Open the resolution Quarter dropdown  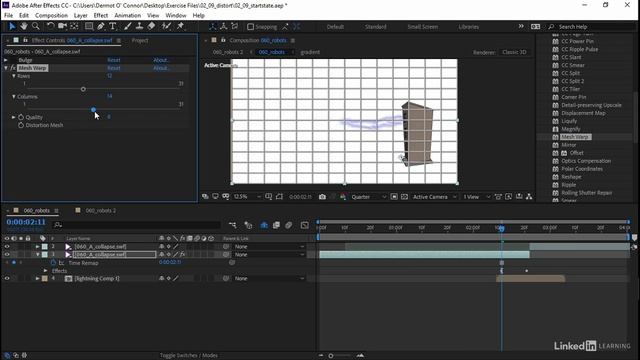pyautogui.click(x=369, y=197)
